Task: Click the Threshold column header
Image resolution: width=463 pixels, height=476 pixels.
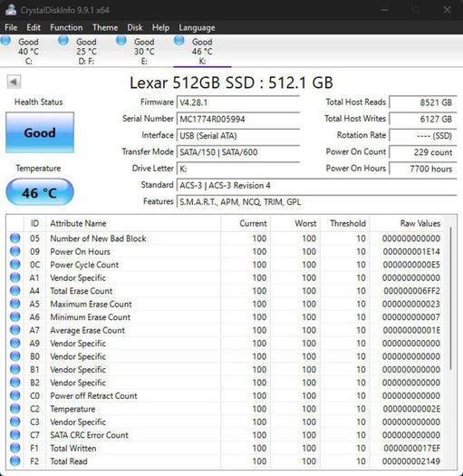Action: point(345,223)
